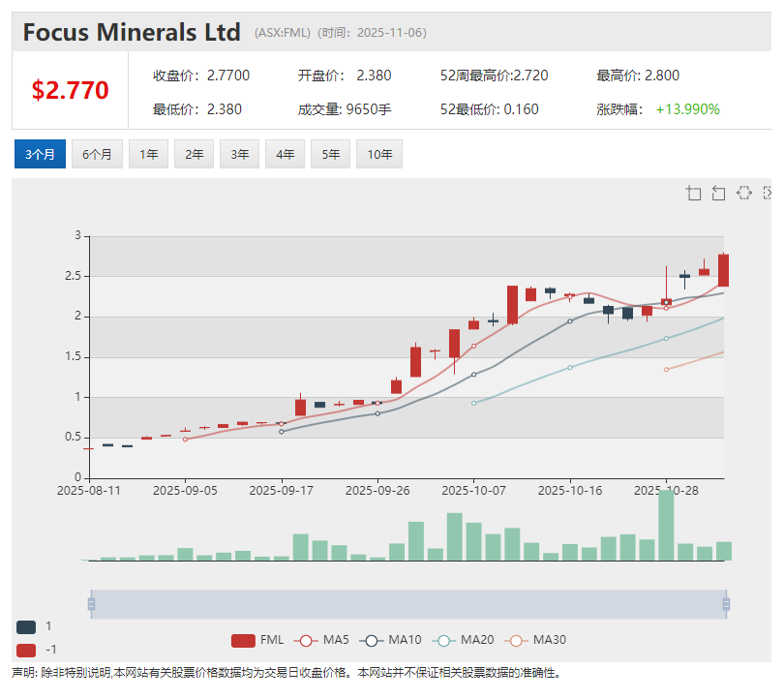Grab the left handle of data zoom slider
Screen dimensions: 784x699
click(91, 604)
